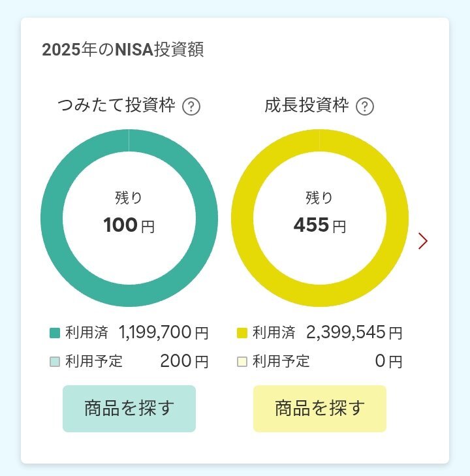Click the つみたて投資枠 label
The image size is (470, 476).
pyautogui.click(x=116, y=106)
